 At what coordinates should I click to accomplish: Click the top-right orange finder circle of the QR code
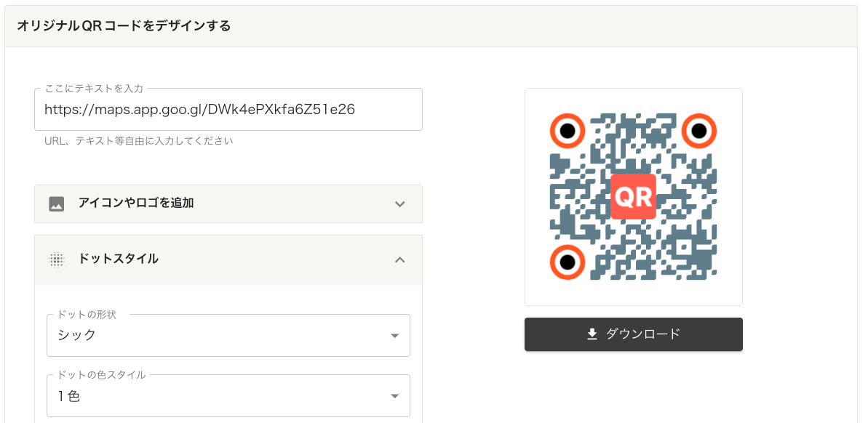point(698,131)
